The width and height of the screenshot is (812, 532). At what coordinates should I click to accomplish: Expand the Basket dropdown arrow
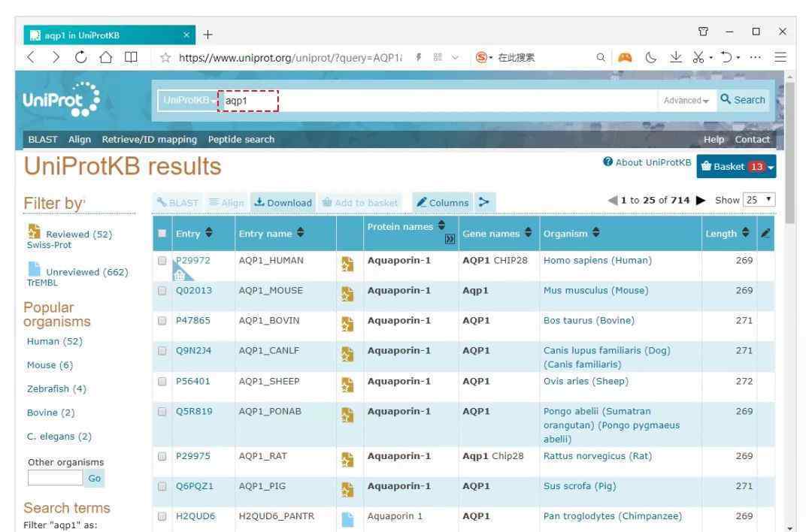(x=771, y=167)
